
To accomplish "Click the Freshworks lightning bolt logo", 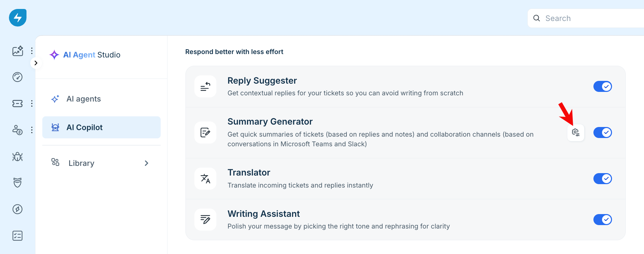I will tap(18, 18).
